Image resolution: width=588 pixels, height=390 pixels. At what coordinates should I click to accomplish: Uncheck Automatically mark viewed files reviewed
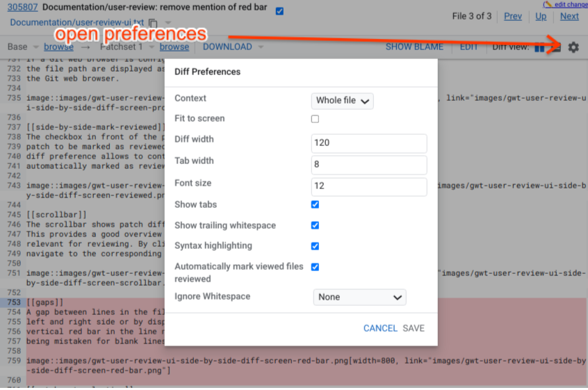point(315,266)
